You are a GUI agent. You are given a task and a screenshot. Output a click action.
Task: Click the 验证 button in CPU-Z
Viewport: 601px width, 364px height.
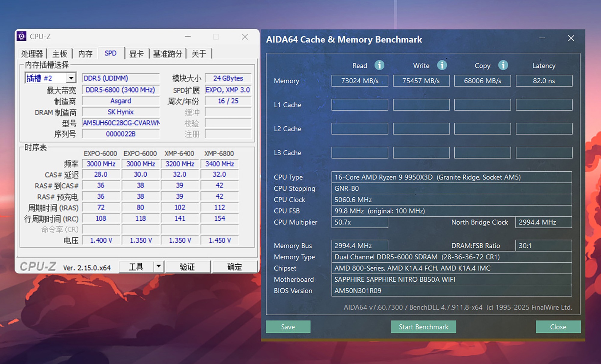[188, 267]
